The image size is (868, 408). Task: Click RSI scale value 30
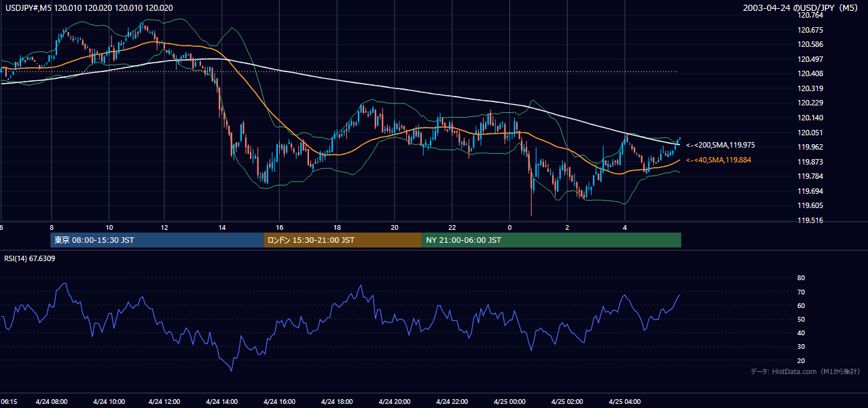[x=801, y=347]
